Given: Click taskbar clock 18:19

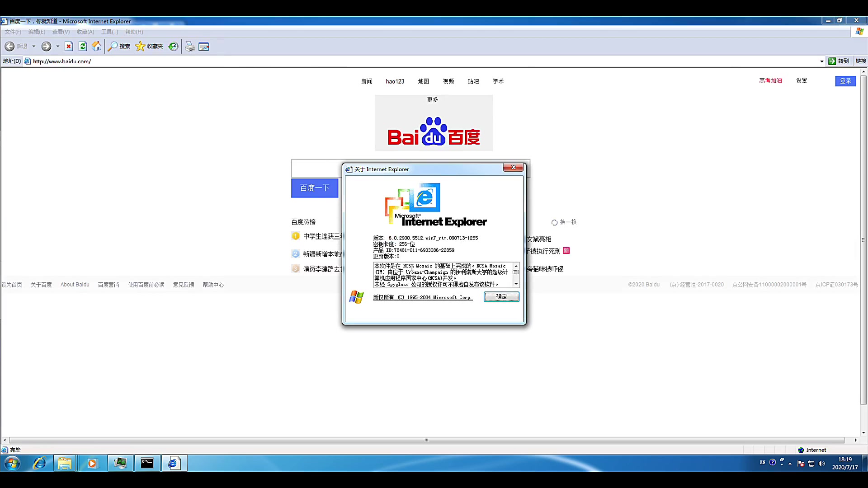Looking at the screenshot, I should click(845, 460).
